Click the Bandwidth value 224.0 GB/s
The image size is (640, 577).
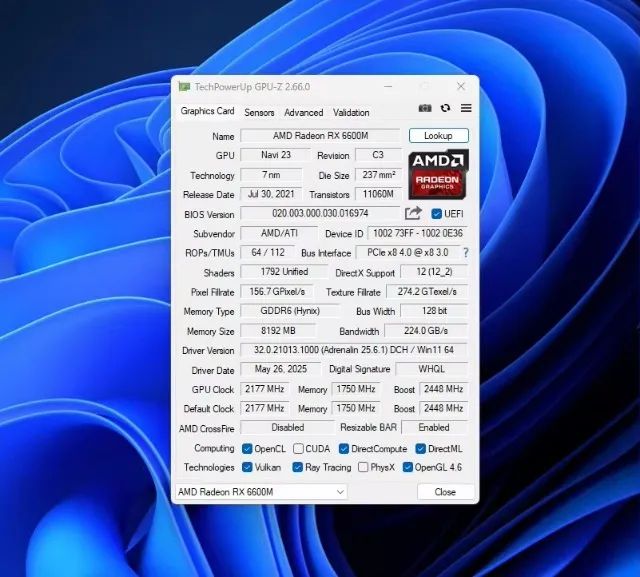point(426,331)
